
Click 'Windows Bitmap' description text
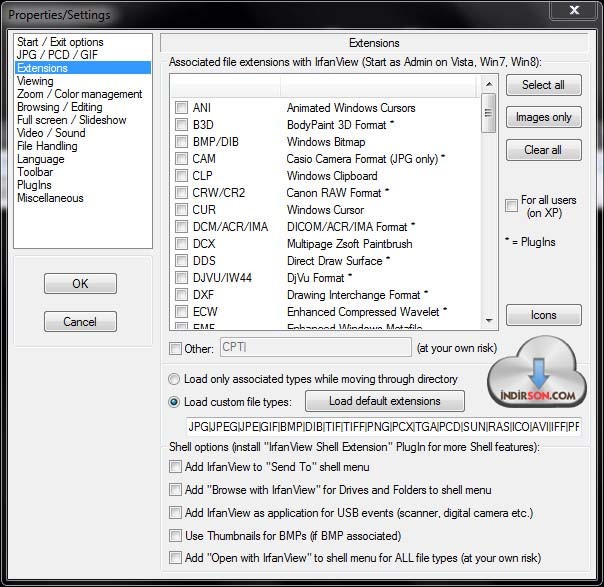point(326,142)
